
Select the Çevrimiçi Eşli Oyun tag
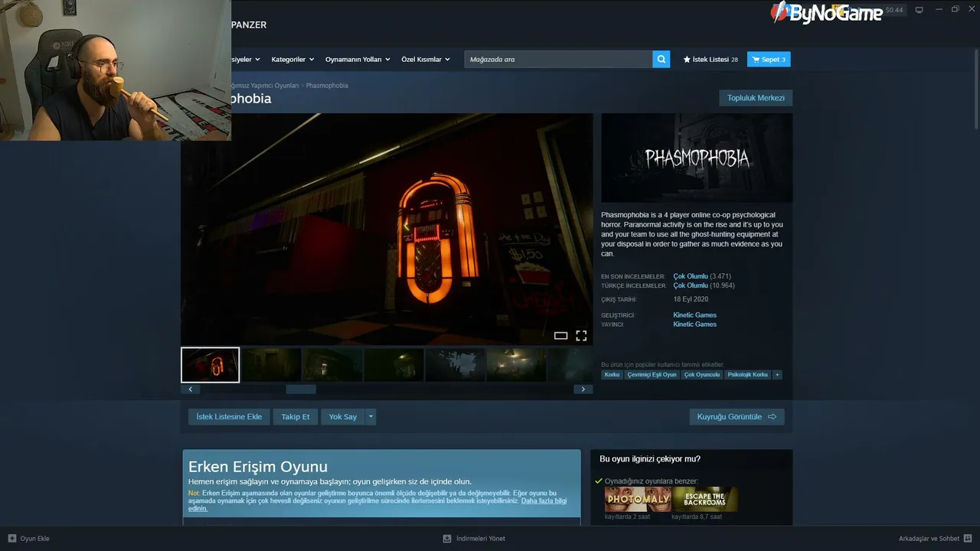point(652,375)
